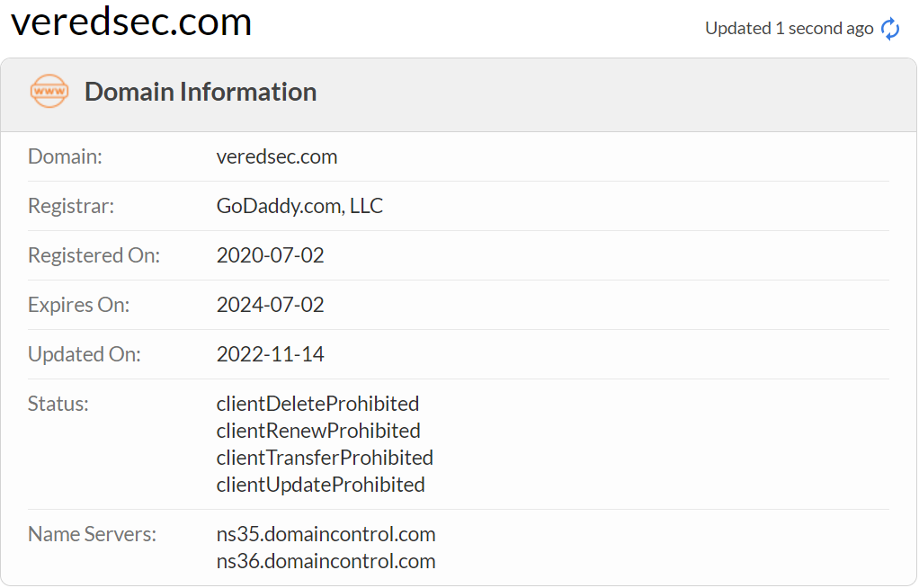
Task: Click the clientTransferProhibited status
Action: click(325, 458)
